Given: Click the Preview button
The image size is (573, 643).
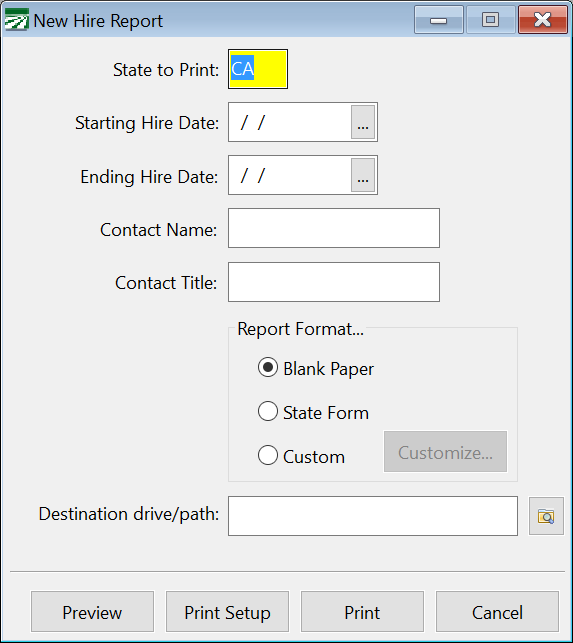Looking at the screenshot, I should [x=92, y=612].
